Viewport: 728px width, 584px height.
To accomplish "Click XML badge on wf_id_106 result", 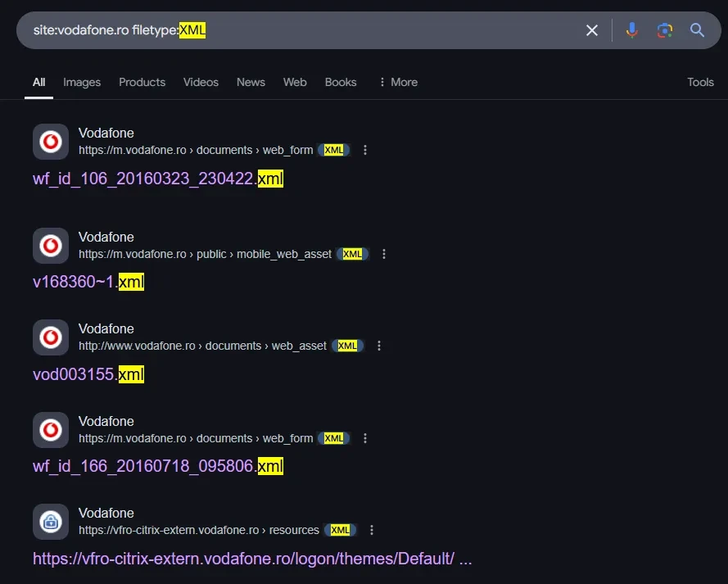I will point(334,150).
